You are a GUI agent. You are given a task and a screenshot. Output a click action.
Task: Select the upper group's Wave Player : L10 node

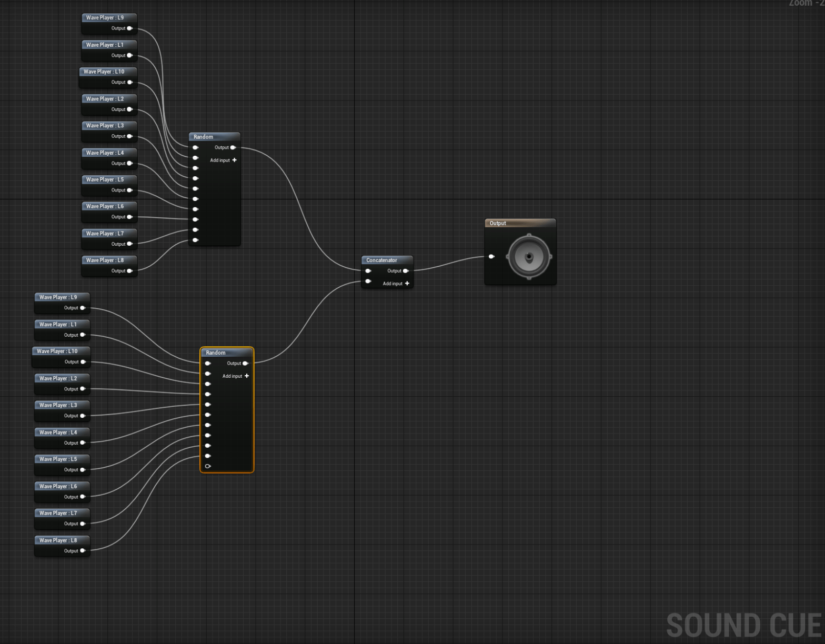(104, 72)
